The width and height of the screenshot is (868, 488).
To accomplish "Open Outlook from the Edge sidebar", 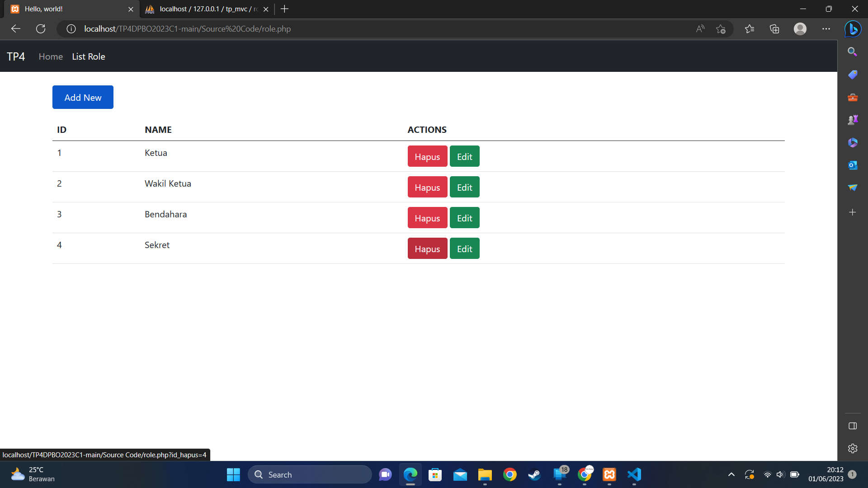I will [x=853, y=165].
